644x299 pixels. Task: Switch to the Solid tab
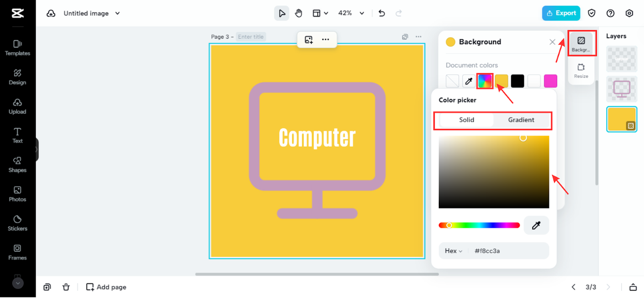click(x=466, y=120)
